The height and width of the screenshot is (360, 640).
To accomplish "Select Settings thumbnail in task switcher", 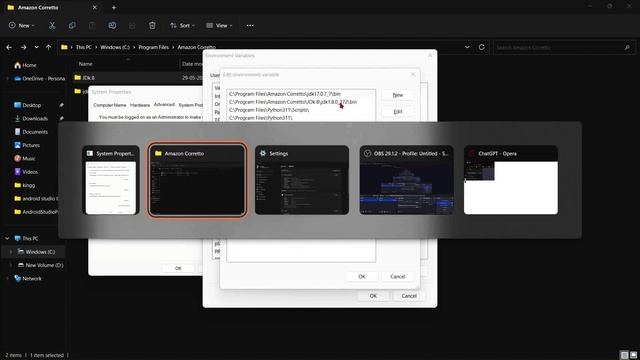I will point(302,180).
